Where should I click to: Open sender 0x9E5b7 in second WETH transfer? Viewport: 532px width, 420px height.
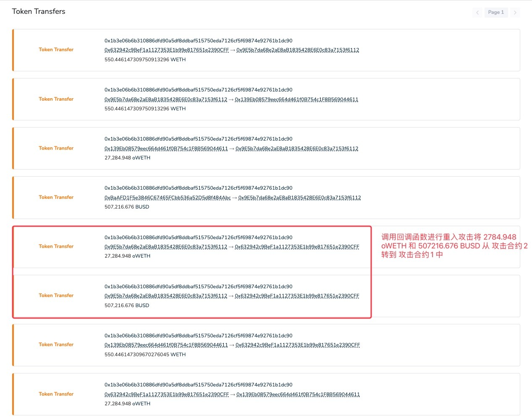pos(166,99)
